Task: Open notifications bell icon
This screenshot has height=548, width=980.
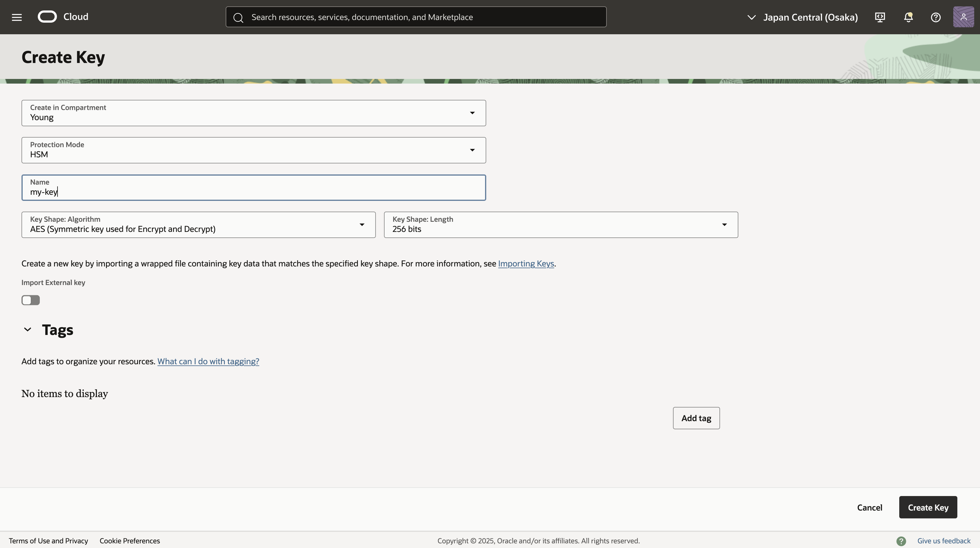Action: (908, 17)
